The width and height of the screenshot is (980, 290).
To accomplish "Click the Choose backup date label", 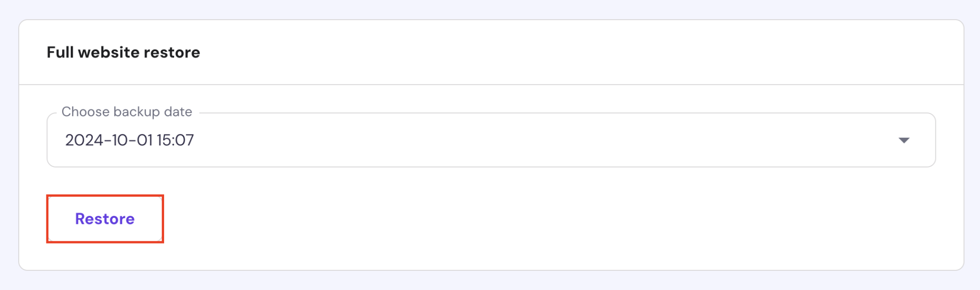I will point(126,112).
